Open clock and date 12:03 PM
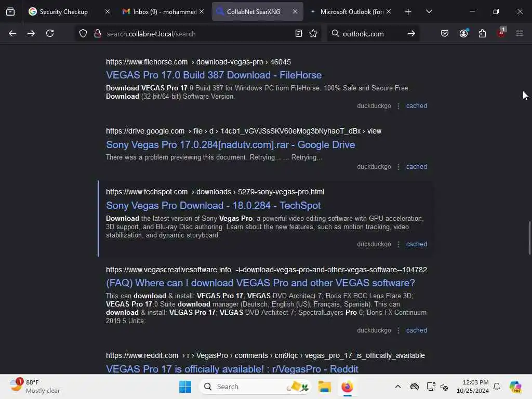Screen dimensions: 532x399 [473, 387]
